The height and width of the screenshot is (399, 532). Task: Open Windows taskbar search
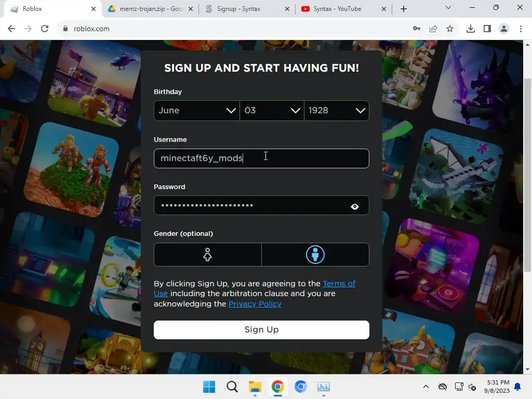pyautogui.click(x=232, y=387)
